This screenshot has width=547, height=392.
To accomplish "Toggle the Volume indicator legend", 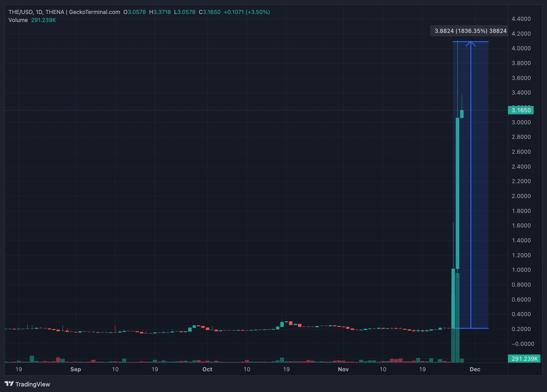I will [x=18, y=20].
